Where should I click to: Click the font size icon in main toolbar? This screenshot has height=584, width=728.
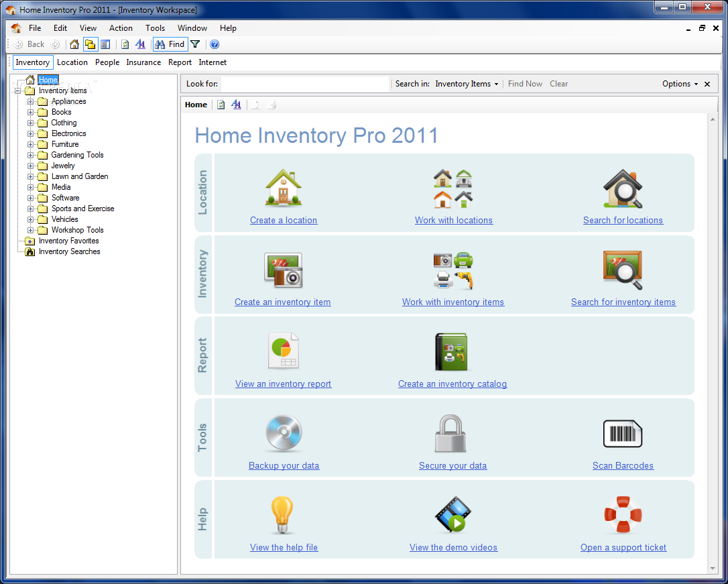[140, 44]
